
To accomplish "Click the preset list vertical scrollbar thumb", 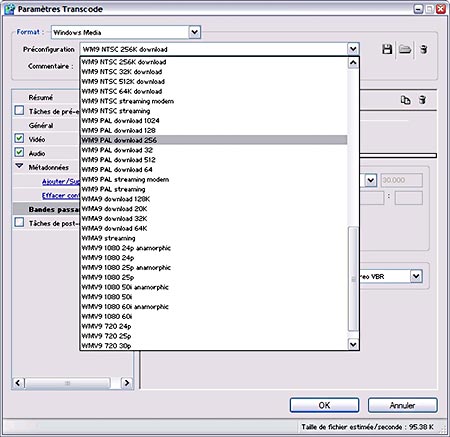I will [353, 279].
